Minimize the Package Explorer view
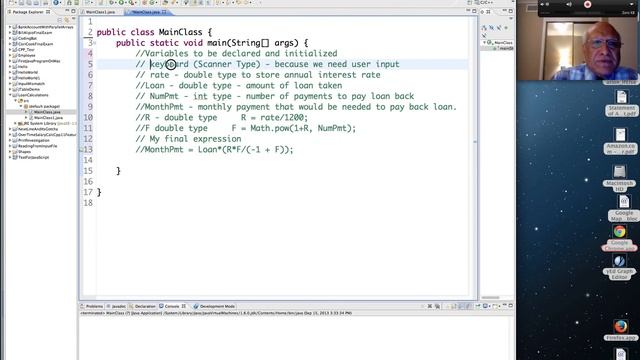 pyautogui.click(x=67, y=11)
